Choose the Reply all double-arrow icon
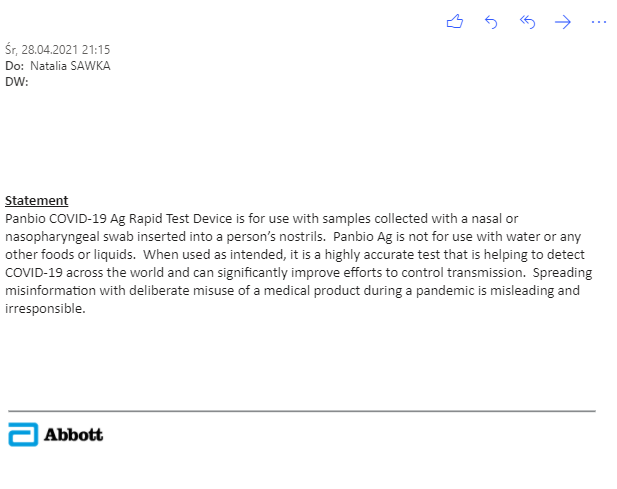 (x=527, y=22)
